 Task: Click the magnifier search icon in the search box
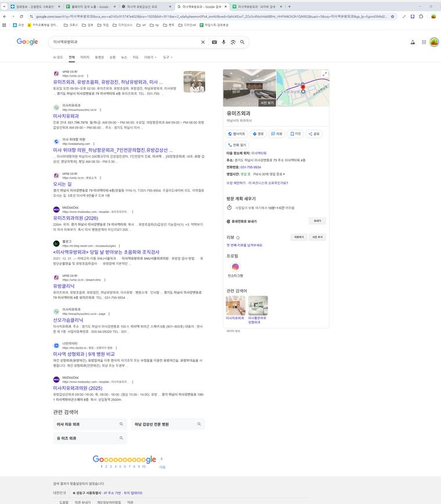[242, 42]
